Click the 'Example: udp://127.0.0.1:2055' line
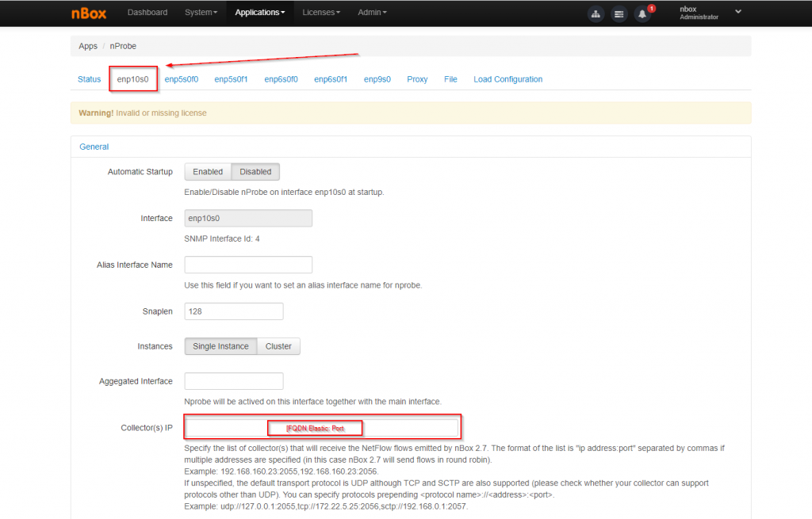812x519 pixels. (326, 506)
